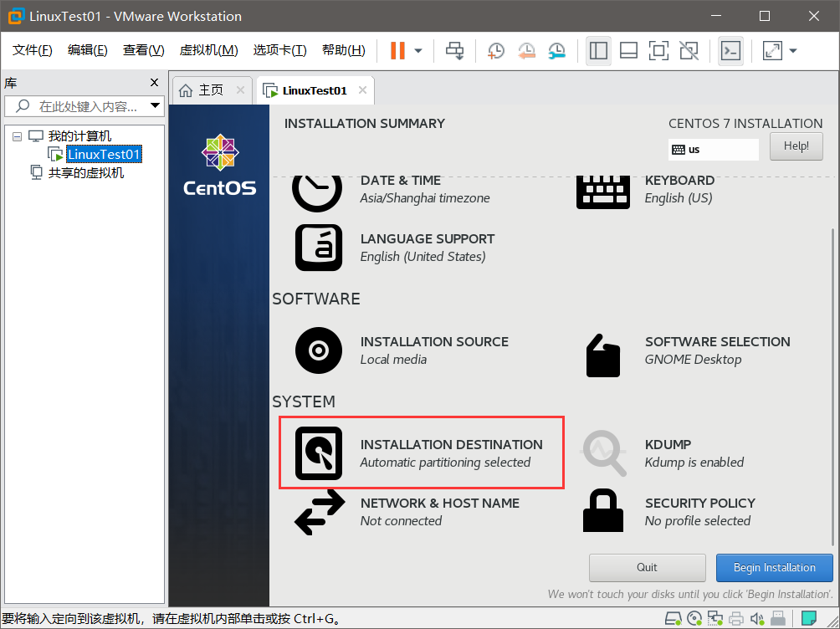The width and height of the screenshot is (840, 629).
Task: Toggle the library sidebar view button
Action: 598,51
